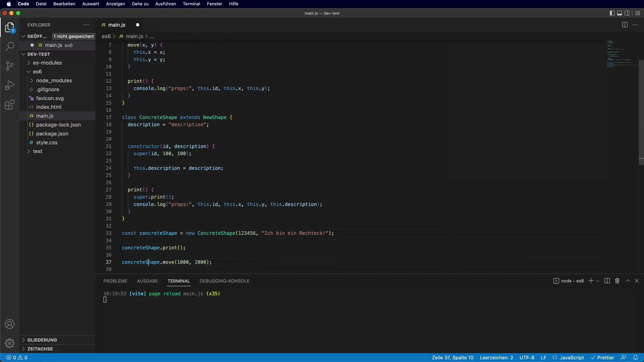The image size is (644, 362).
Task: Switch to the PROBLEME panel tab
Action: pos(115,281)
